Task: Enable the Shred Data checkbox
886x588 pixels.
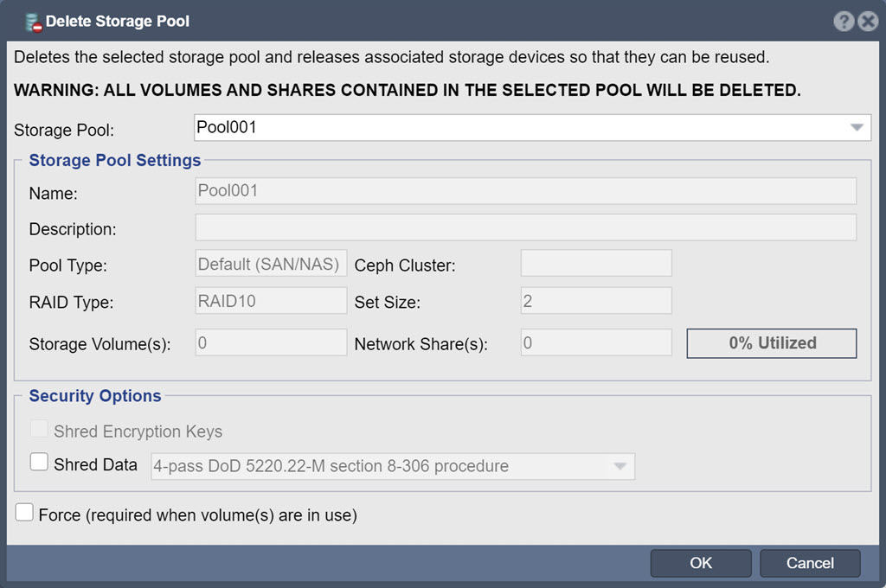Action: [x=39, y=462]
